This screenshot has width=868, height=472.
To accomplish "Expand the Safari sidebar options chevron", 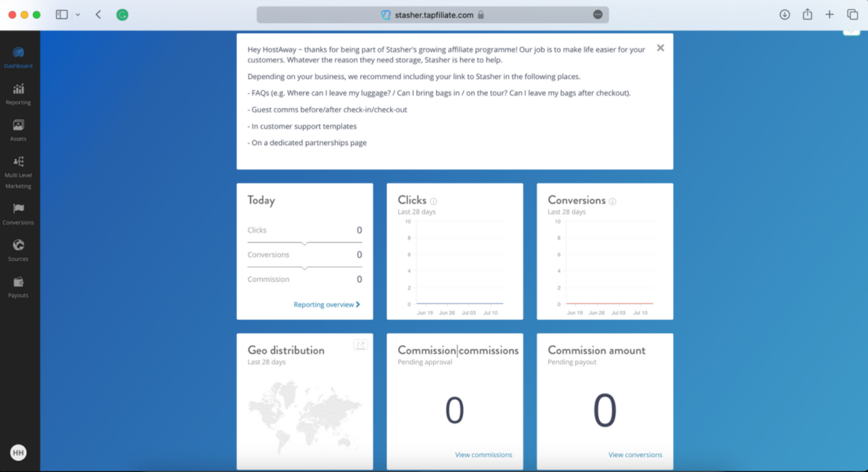I will (x=78, y=15).
